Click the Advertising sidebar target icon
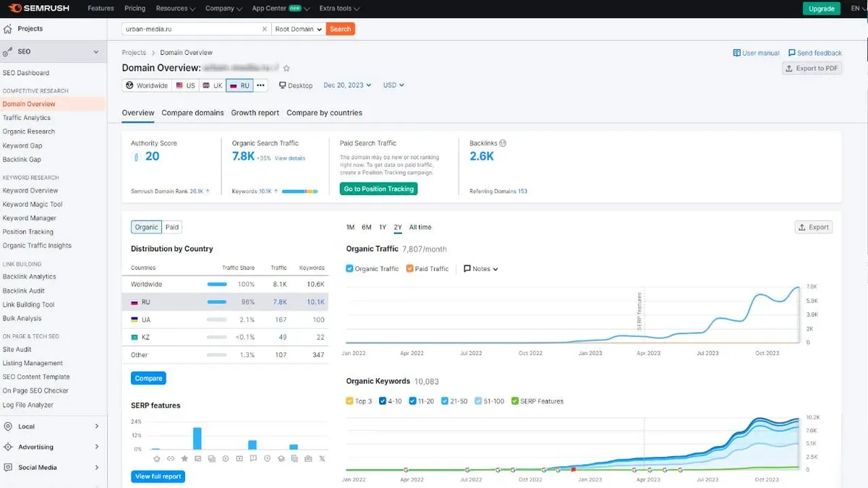This screenshot has width=868, height=488. click(x=8, y=447)
